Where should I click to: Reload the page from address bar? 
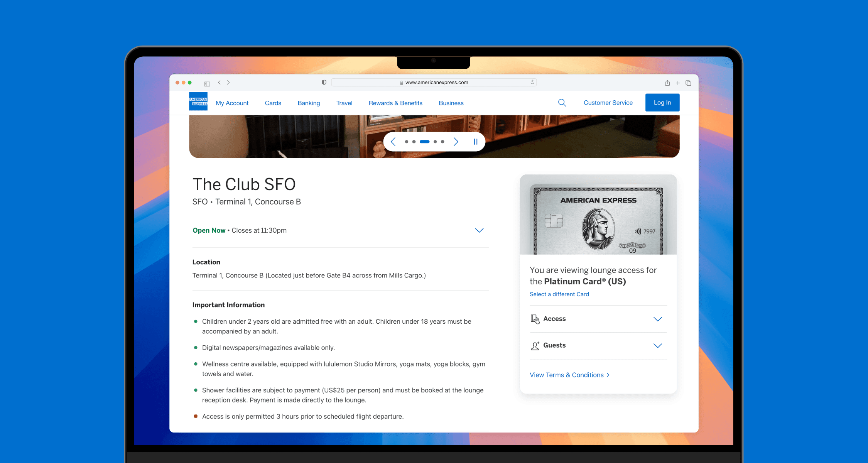click(532, 82)
